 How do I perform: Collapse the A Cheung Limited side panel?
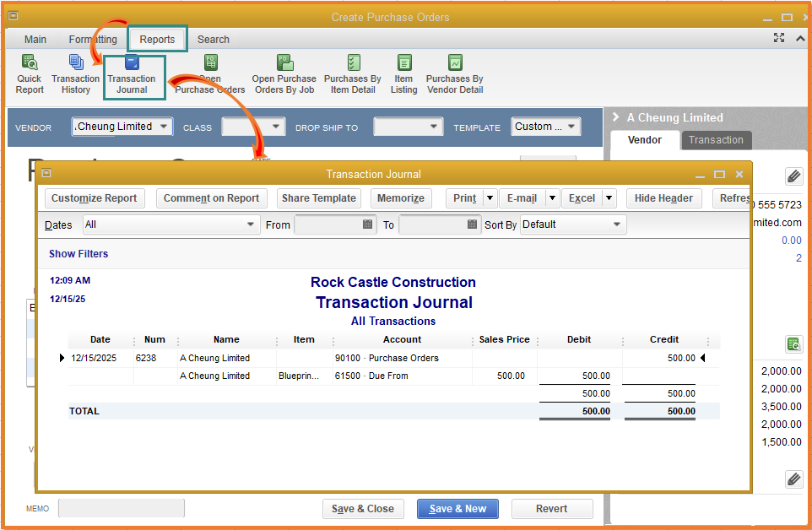tap(615, 117)
